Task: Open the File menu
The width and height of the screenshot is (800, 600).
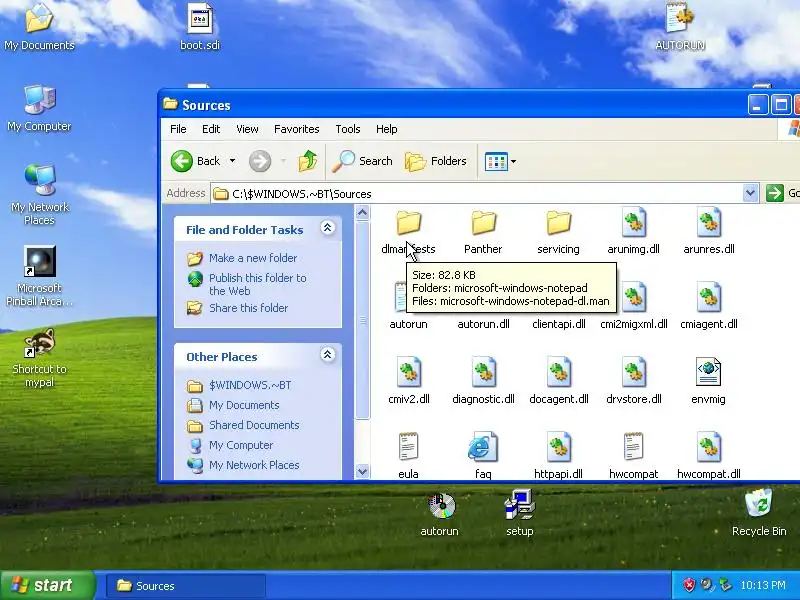Action: click(x=178, y=129)
